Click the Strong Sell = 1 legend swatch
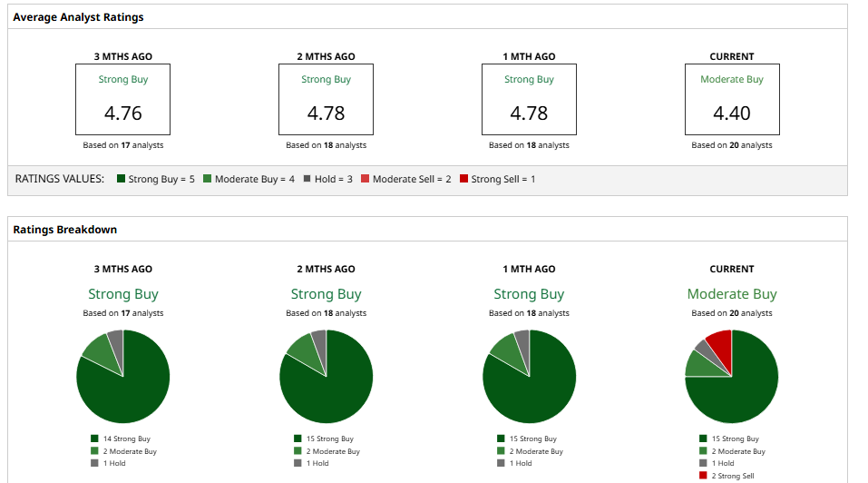Screen dimensions: 868x483 464,180
